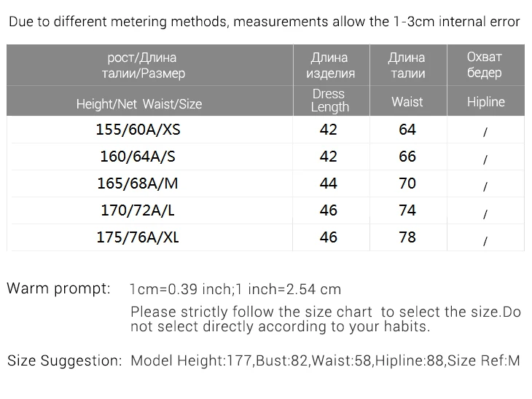Click waist value 78 for size XL
532x399 pixels.
click(407, 237)
